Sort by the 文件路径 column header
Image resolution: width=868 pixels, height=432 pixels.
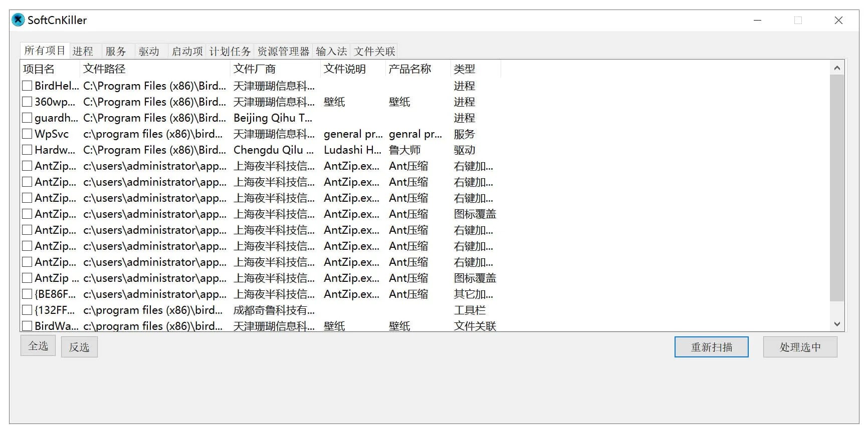point(155,69)
